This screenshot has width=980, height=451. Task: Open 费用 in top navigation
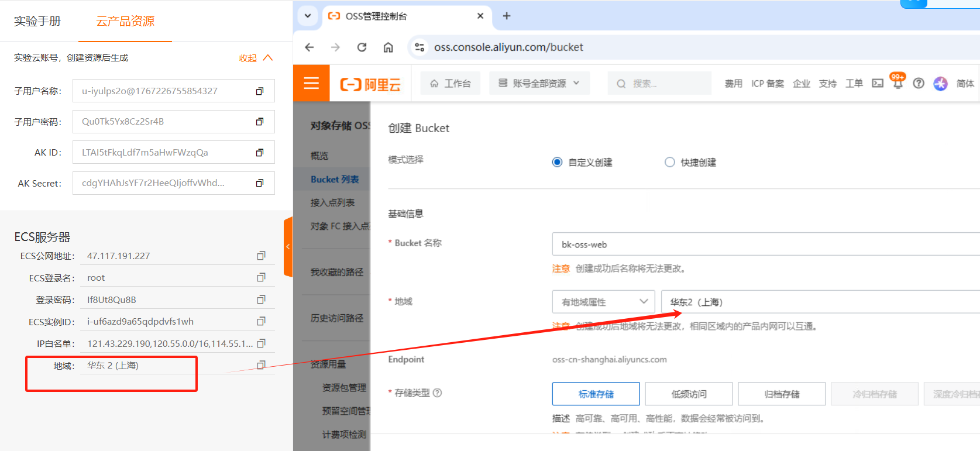click(734, 84)
